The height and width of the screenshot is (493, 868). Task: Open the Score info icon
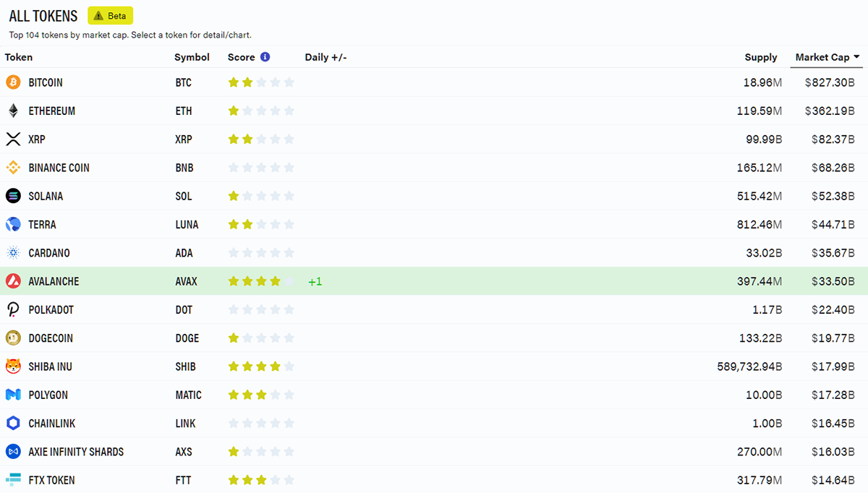pos(265,57)
